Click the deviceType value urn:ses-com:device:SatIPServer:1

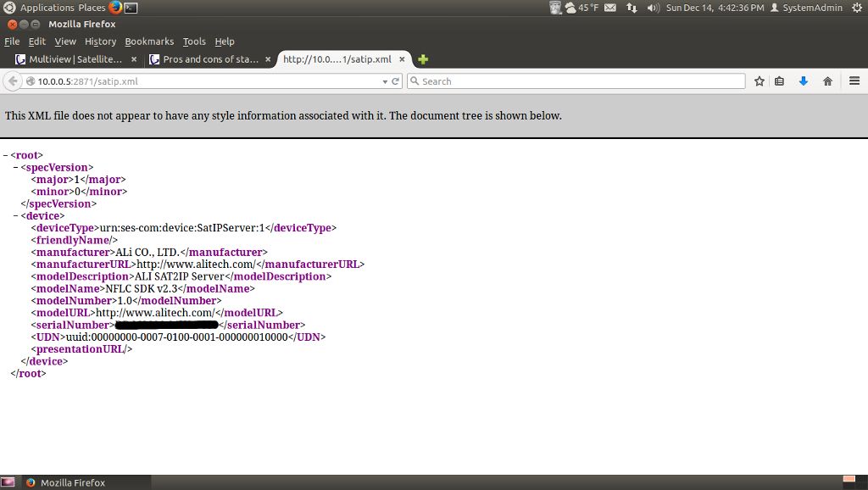(x=182, y=228)
